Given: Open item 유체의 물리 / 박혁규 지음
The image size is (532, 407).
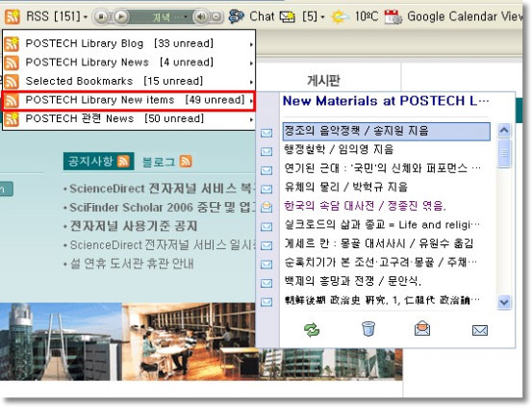Looking at the screenshot, I should pos(345,187).
